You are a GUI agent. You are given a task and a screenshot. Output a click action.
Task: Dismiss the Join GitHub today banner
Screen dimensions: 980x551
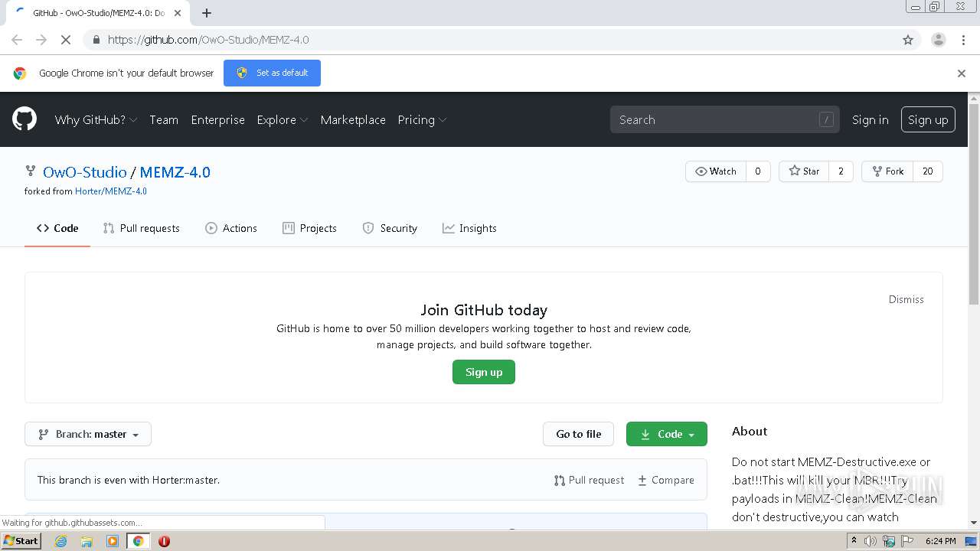tap(906, 299)
